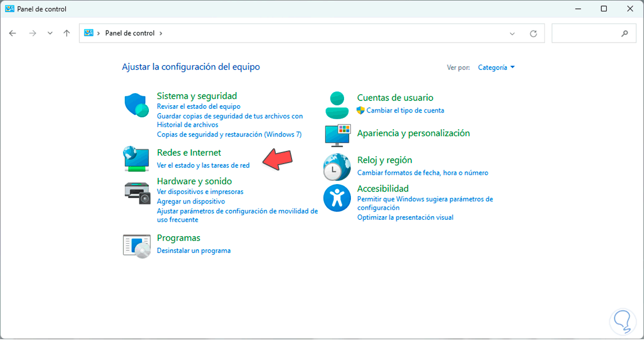Close the Panel de control window

click(x=630, y=9)
